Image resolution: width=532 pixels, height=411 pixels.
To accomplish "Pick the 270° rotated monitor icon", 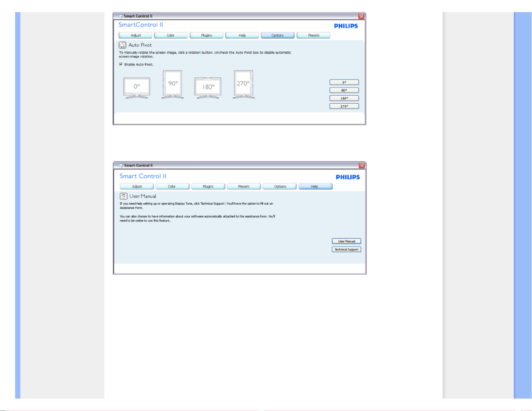I will 243,84.
